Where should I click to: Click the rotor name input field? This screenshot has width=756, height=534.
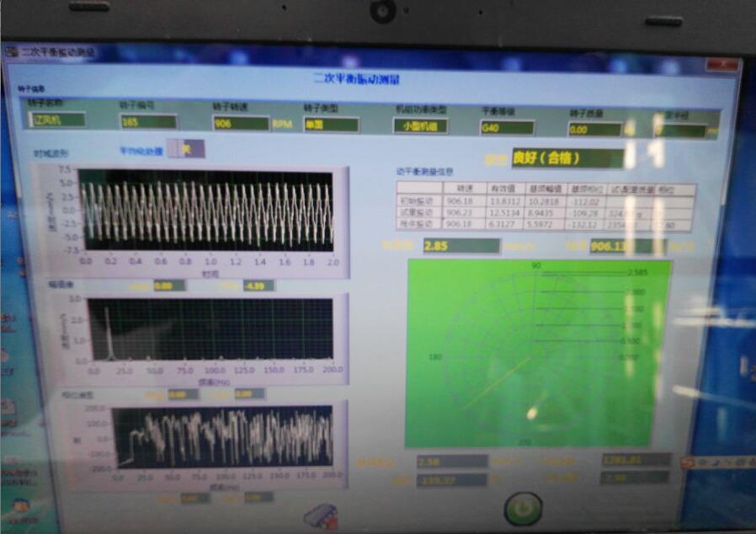click(x=57, y=120)
